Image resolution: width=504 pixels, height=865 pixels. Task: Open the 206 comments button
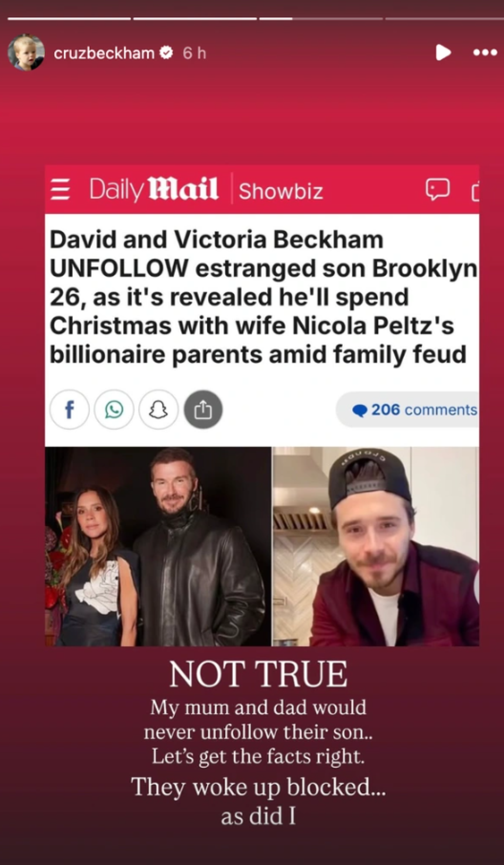(407, 410)
